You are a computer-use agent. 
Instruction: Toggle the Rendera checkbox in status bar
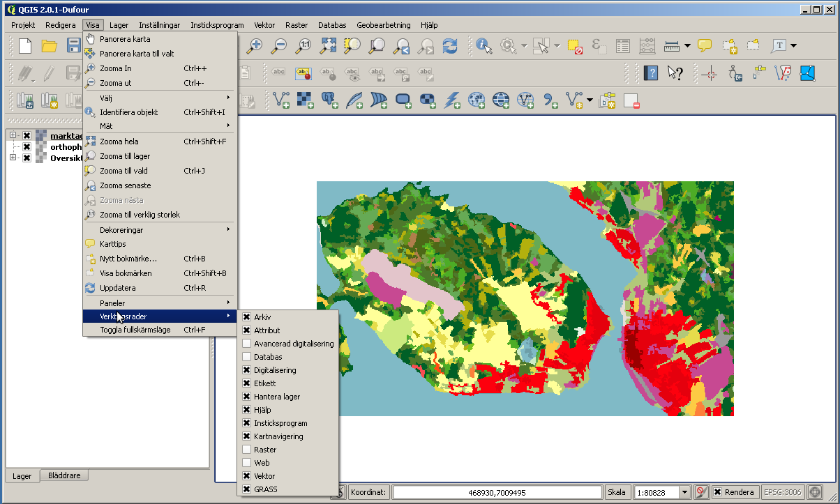pos(717,492)
